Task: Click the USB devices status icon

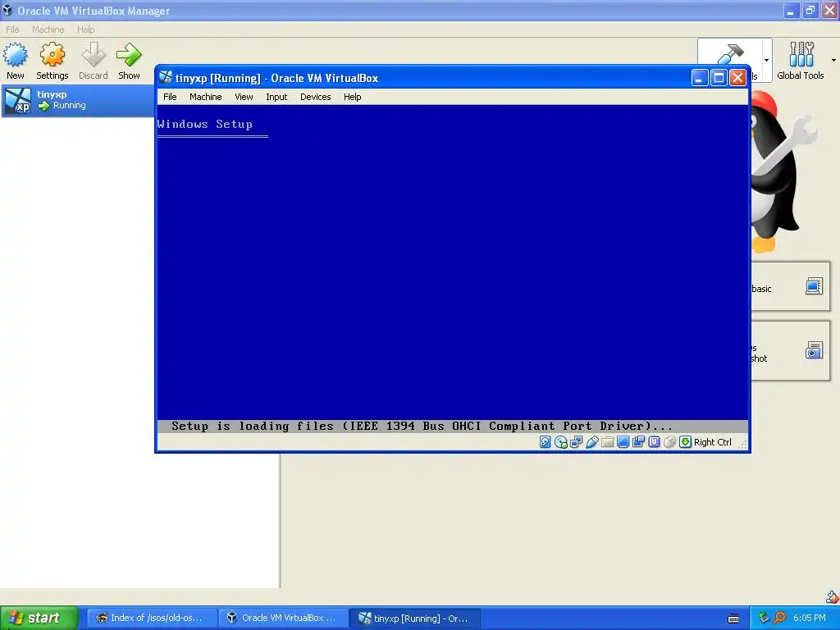Action: (x=592, y=442)
